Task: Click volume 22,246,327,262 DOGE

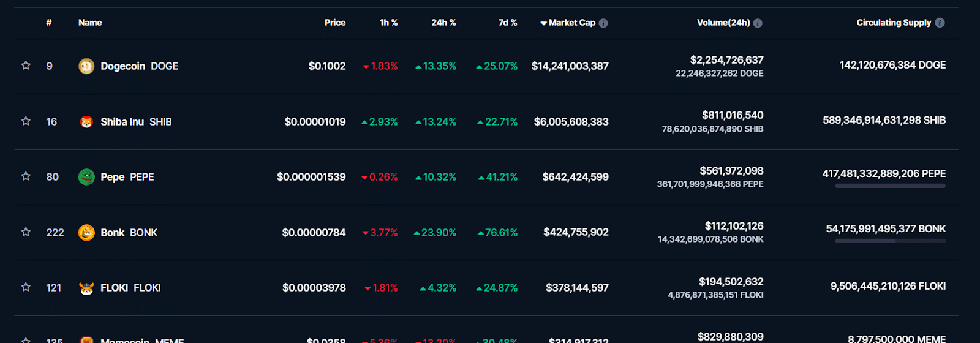Action: (720, 73)
